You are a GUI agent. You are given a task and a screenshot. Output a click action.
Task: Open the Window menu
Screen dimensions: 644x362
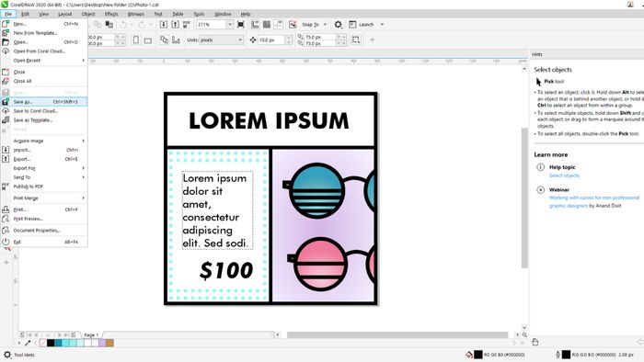pyautogui.click(x=223, y=14)
